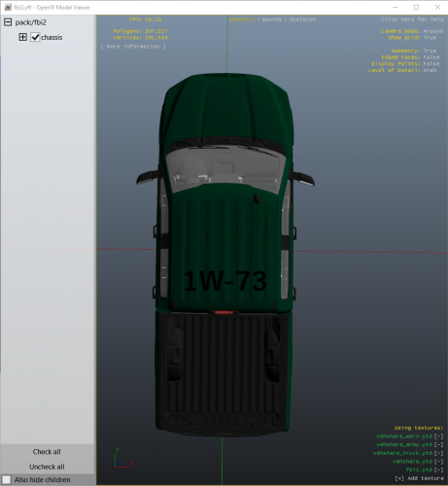The width and height of the screenshot is (448, 486).
Task: Remove the vehshare_truck.ytd texture
Action: click(438, 453)
